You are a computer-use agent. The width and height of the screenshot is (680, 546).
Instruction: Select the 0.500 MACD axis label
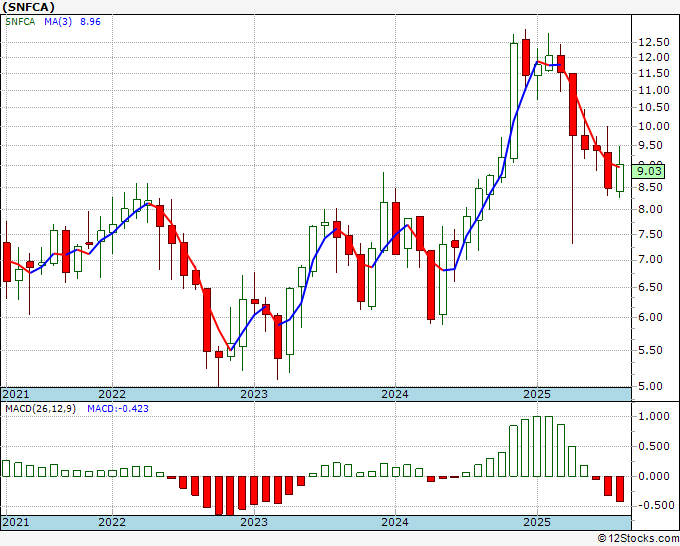point(654,447)
